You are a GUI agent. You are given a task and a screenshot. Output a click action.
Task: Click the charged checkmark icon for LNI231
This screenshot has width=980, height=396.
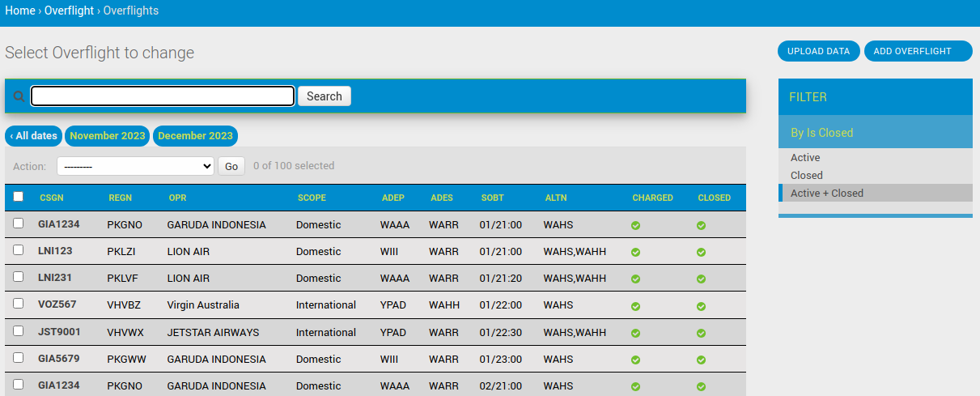click(x=635, y=279)
